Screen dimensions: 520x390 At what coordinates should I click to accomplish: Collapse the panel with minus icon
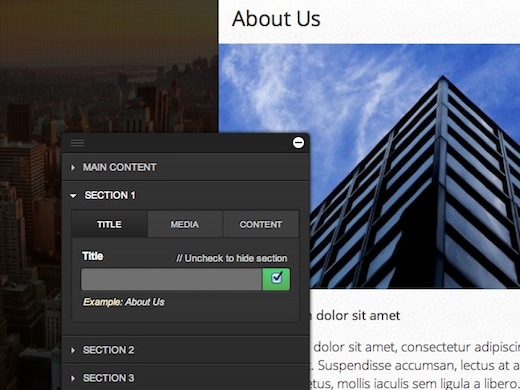click(x=298, y=143)
